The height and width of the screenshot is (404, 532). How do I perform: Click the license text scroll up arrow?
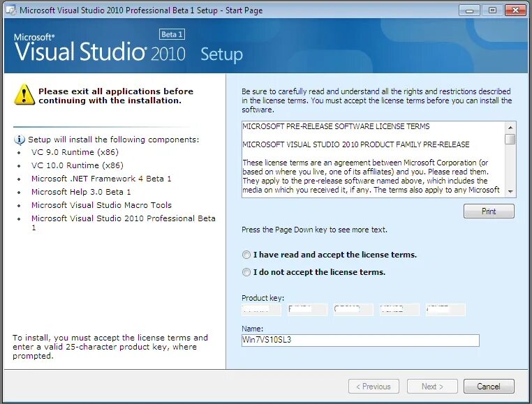coord(510,128)
